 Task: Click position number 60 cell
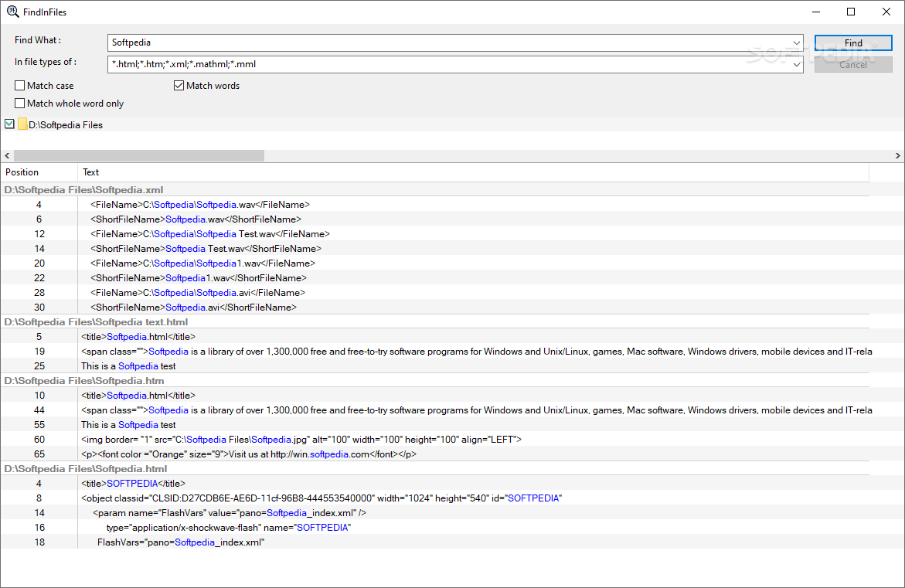[39, 440]
